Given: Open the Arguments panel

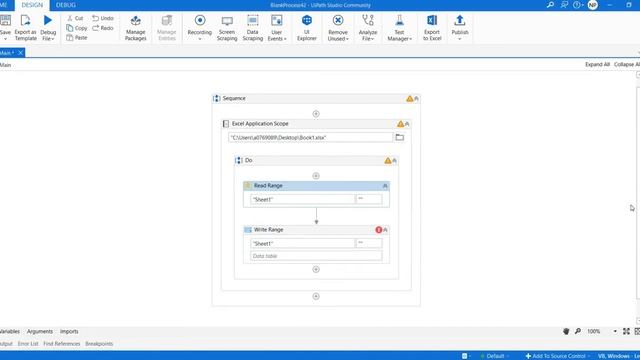Looking at the screenshot, I should point(40,331).
